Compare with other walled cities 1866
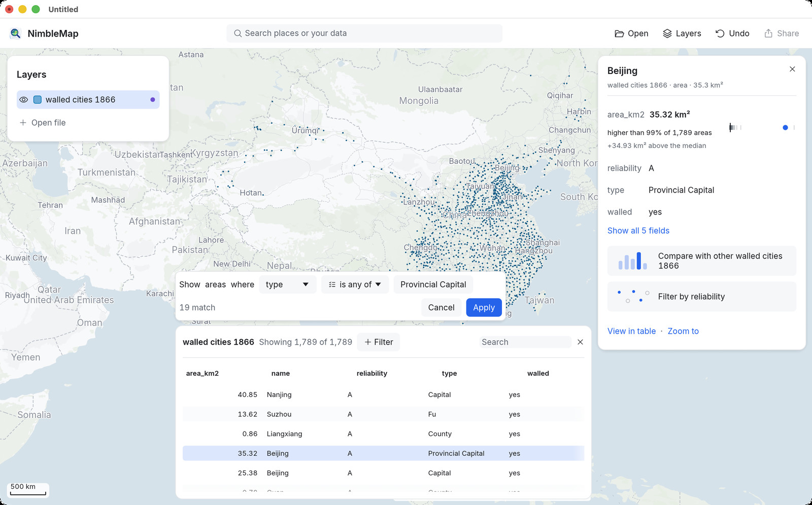 pos(702,261)
